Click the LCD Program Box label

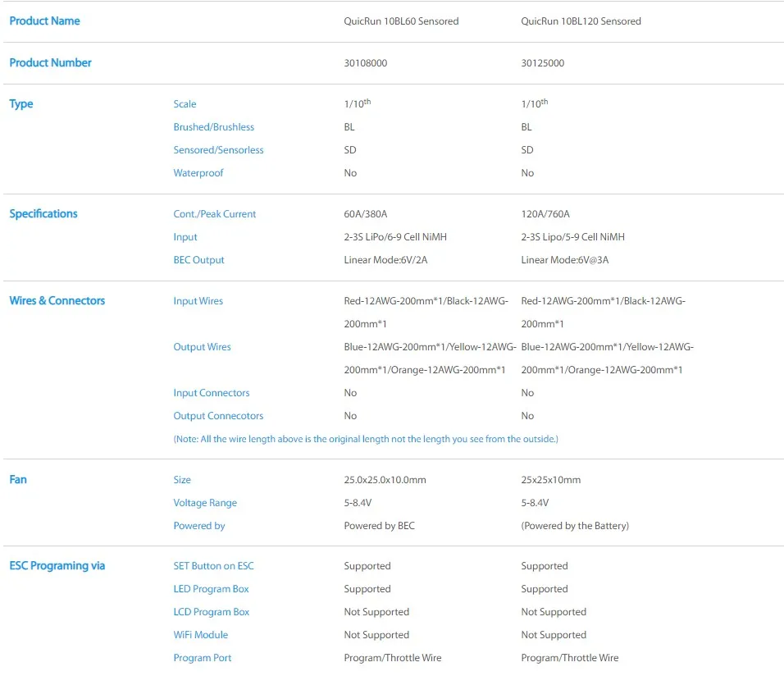(x=211, y=612)
